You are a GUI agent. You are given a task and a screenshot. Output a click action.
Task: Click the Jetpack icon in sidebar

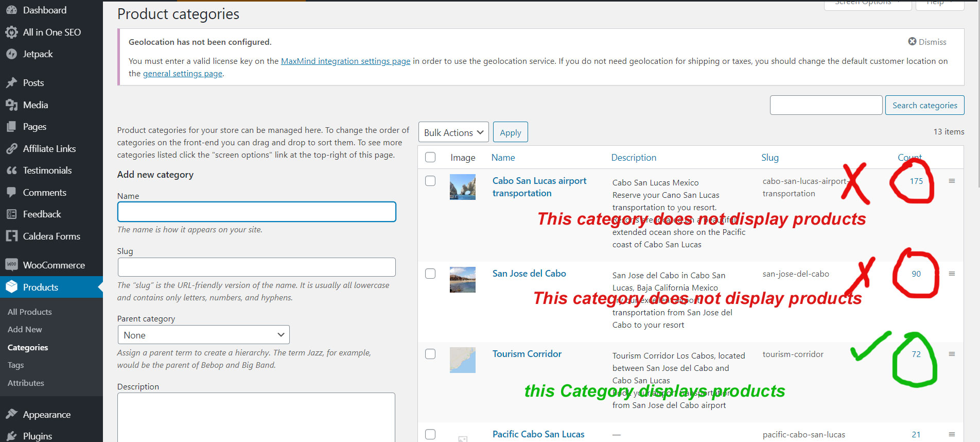(x=11, y=54)
